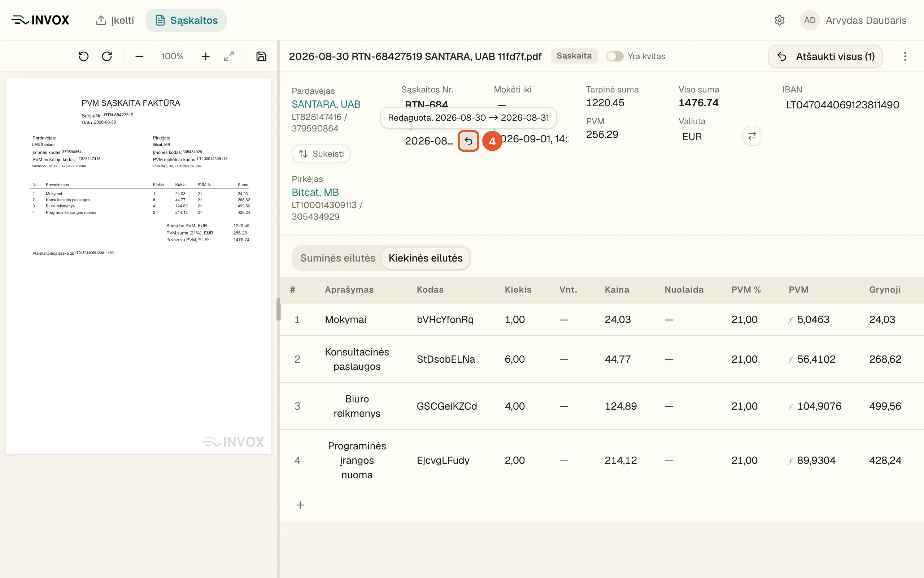Add a new line item row
The image size is (924, 578).
pyautogui.click(x=301, y=505)
